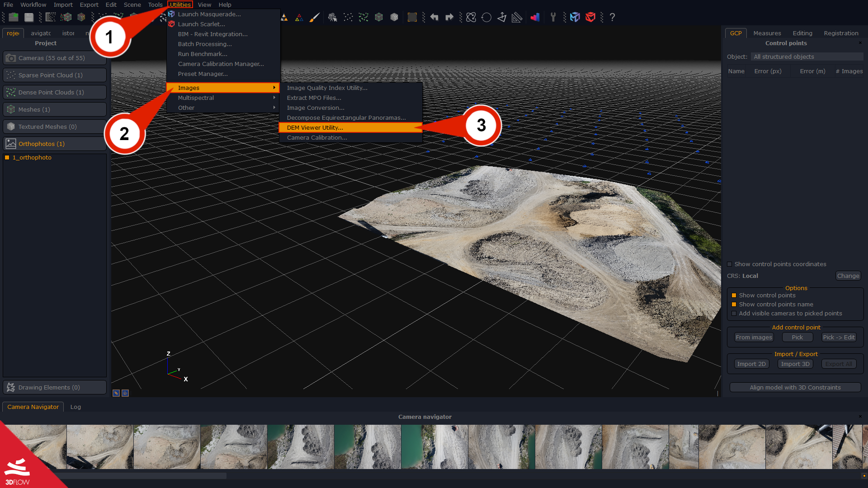Image resolution: width=868 pixels, height=488 pixels.
Task: Click the undo arrow toolbar icon
Action: [x=434, y=17]
